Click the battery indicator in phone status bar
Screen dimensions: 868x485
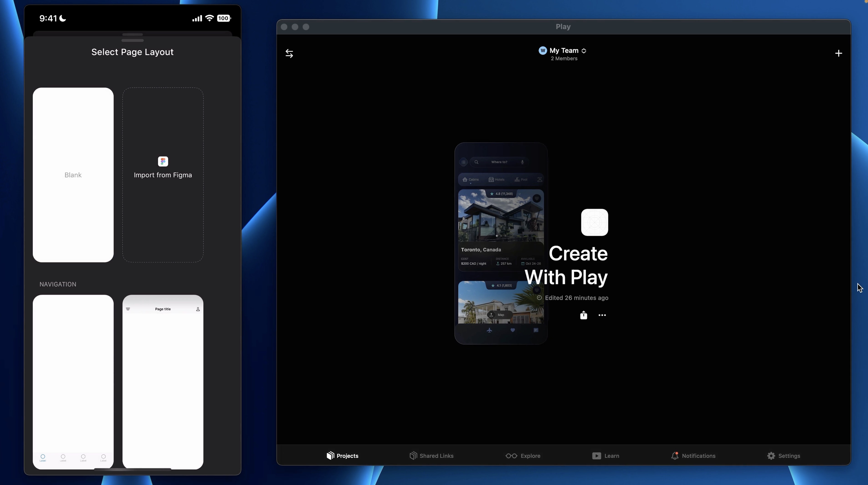coord(224,18)
